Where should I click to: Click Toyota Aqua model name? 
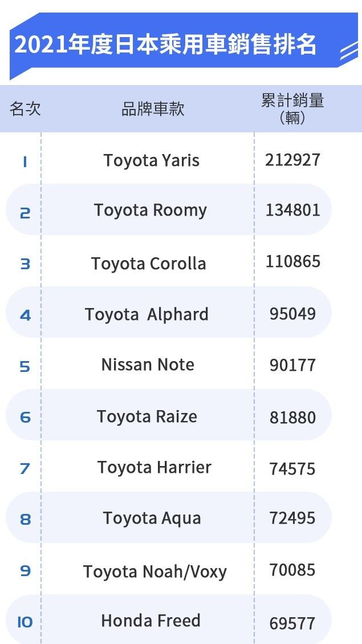coord(152,519)
